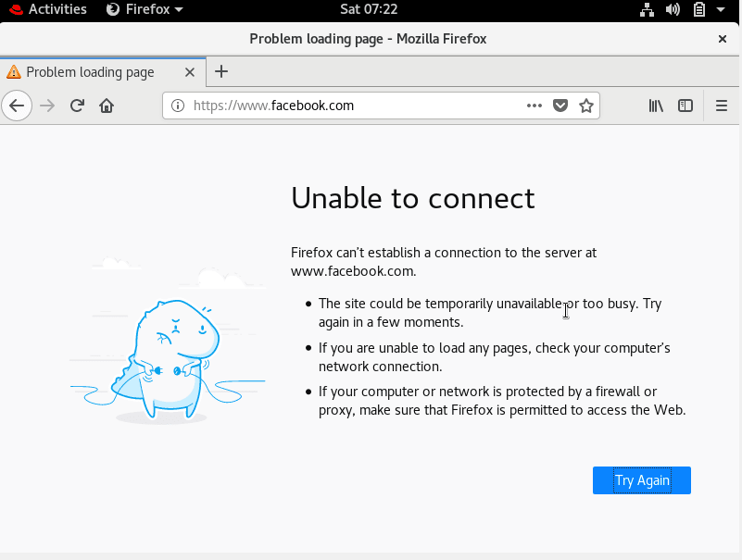Open a new tab with plus button
The width and height of the screenshot is (742, 560).
[x=221, y=72]
